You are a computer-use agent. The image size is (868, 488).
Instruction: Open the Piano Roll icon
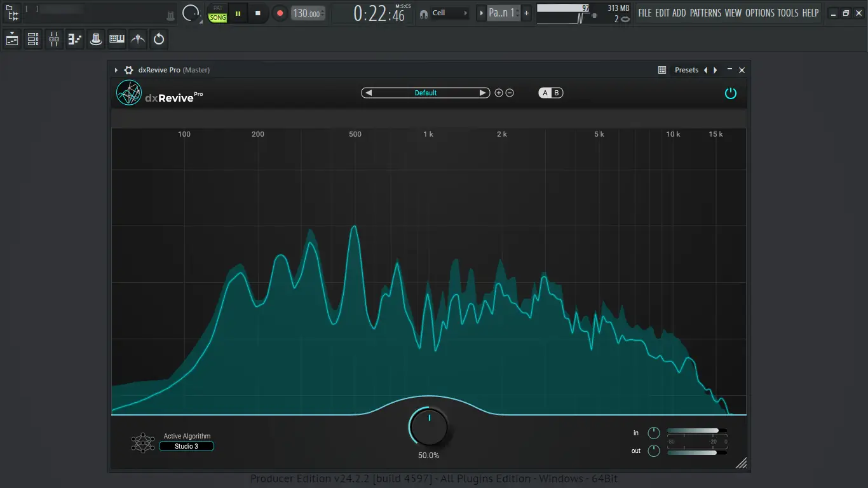(x=75, y=39)
